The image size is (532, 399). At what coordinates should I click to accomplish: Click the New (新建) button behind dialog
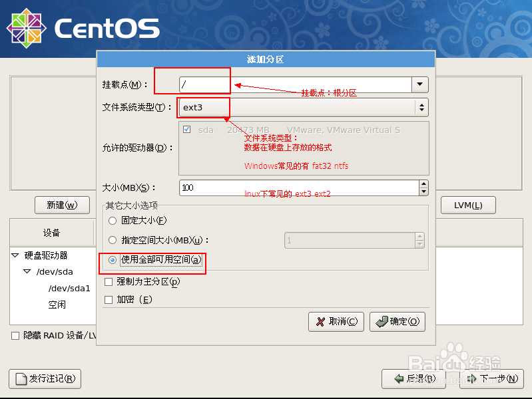pyautogui.click(x=62, y=205)
